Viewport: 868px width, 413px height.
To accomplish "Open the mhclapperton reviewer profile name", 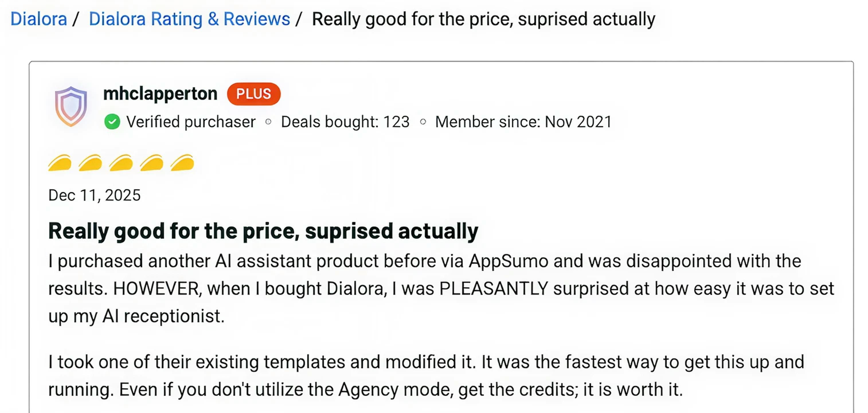I will click(x=160, y=93).
